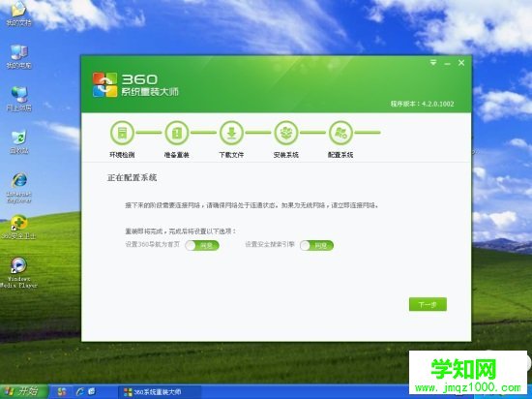Click the 设置360导航为首页 label
The image size is (532, 399).
pos(153,244)
